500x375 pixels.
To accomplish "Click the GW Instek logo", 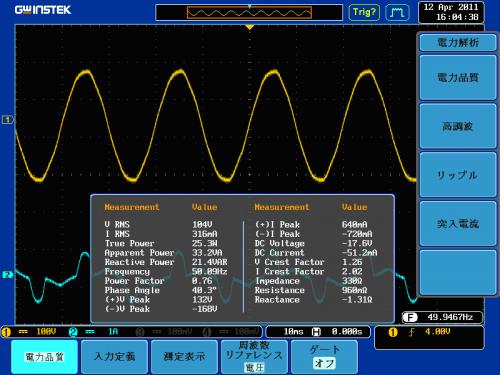I will click(43, 10).
